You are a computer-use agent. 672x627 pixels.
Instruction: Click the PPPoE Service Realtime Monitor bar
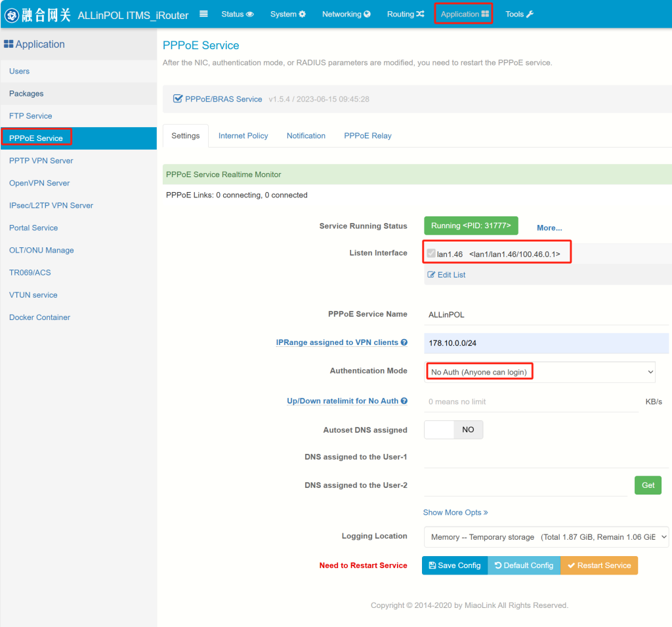417,174
